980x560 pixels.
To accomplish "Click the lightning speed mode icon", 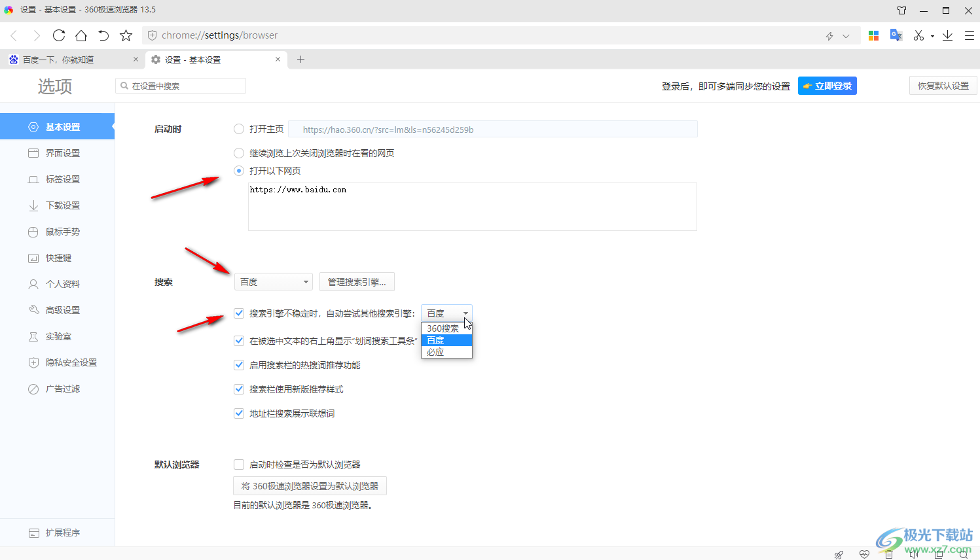I will coord(829,36).
